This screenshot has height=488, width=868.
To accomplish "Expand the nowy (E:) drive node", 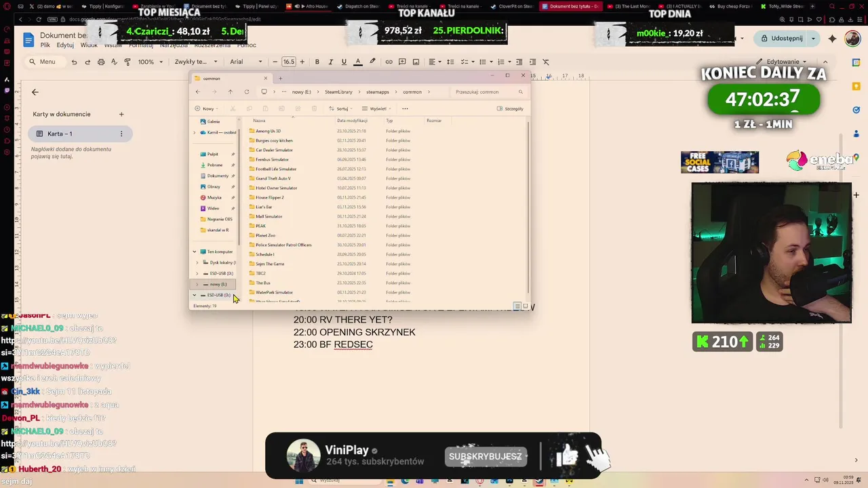I will click(x=197, y=284).
